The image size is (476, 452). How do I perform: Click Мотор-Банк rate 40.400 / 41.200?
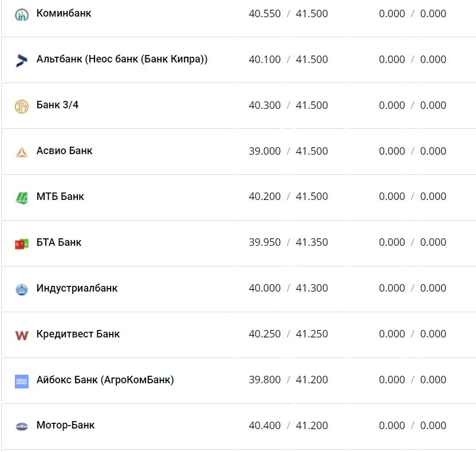[x=288, y=426]
